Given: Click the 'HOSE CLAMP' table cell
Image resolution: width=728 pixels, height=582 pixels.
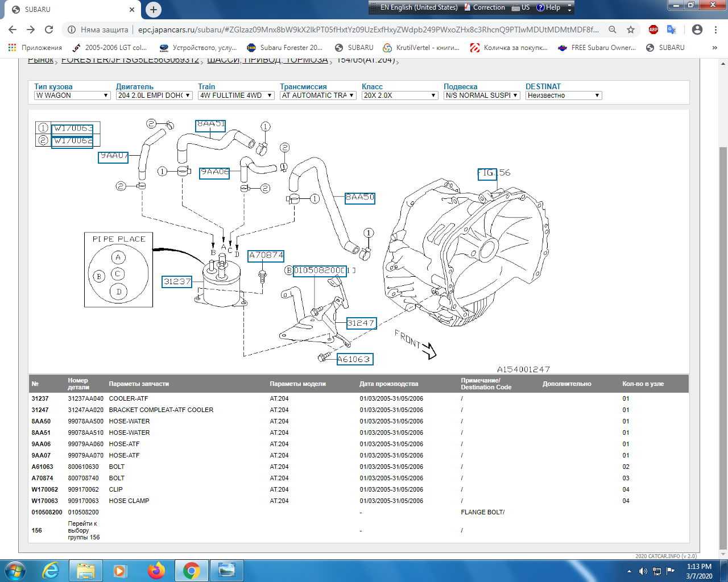Looking at the screenshot, I should (129, 501).
